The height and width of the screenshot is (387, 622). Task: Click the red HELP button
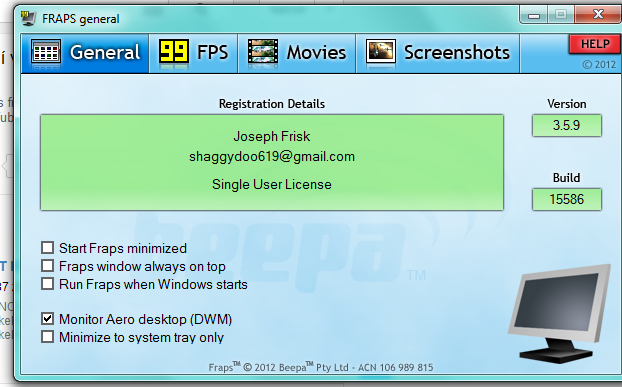594,44
